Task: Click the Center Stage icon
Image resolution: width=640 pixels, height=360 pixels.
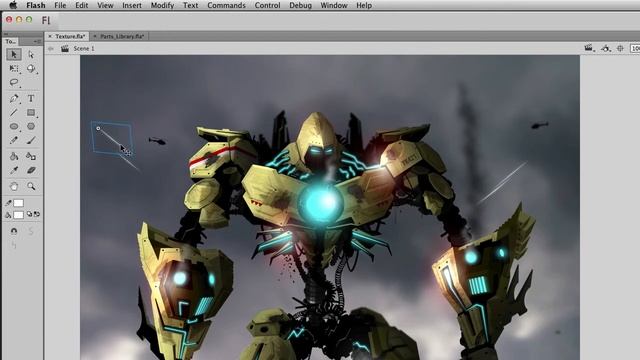Action: (x=620, y=48)
